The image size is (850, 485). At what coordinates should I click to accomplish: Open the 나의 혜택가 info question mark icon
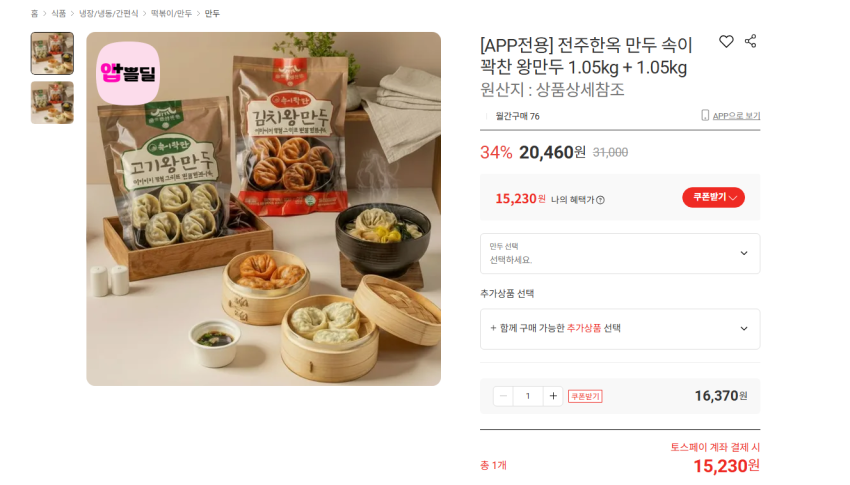coord(600,200)
